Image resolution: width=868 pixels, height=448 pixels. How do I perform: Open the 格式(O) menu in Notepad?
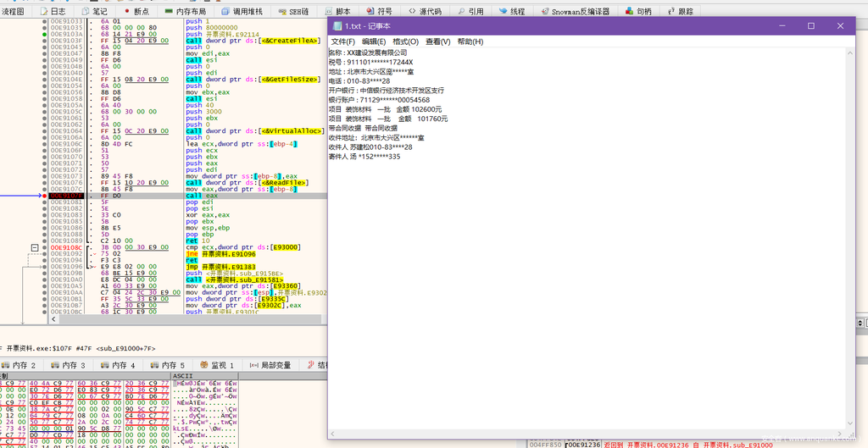coord(405,41)
